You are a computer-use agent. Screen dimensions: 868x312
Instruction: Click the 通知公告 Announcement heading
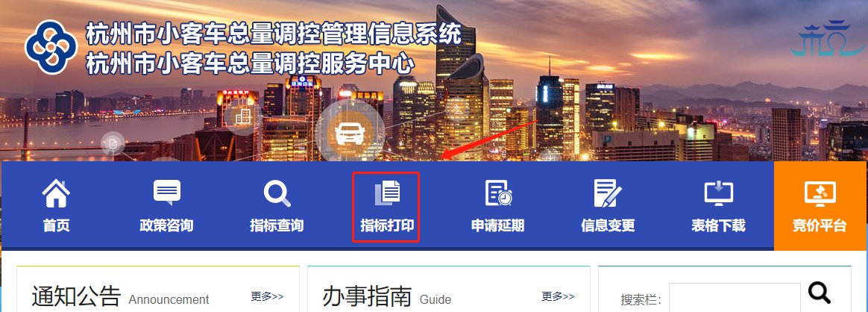(120, 297)
